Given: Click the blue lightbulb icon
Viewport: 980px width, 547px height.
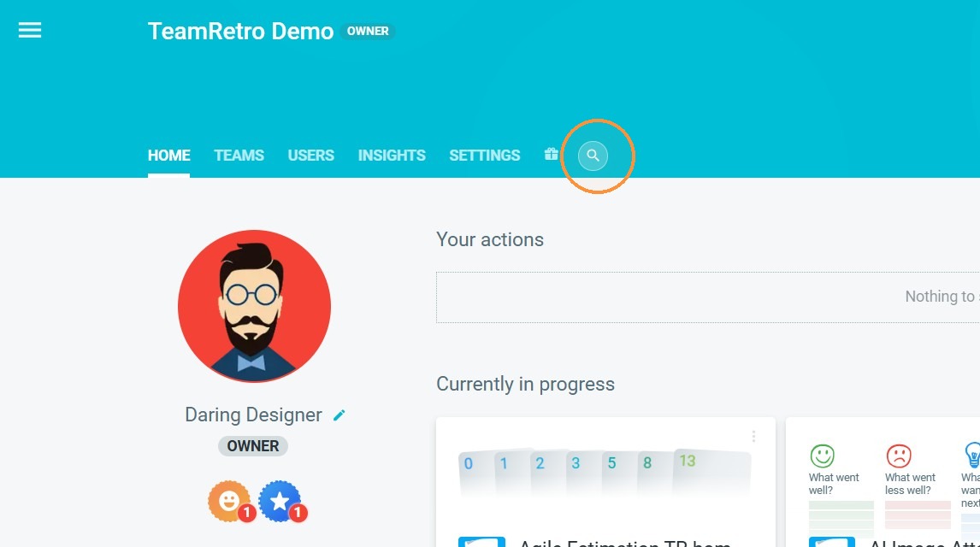Looking at the screenshot, I should [972, 456].
